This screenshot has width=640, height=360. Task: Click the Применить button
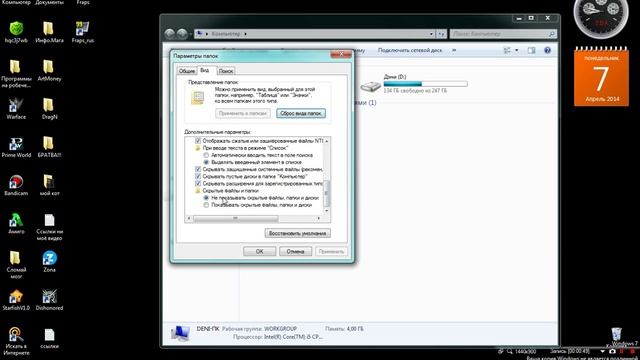coord(331,251)
